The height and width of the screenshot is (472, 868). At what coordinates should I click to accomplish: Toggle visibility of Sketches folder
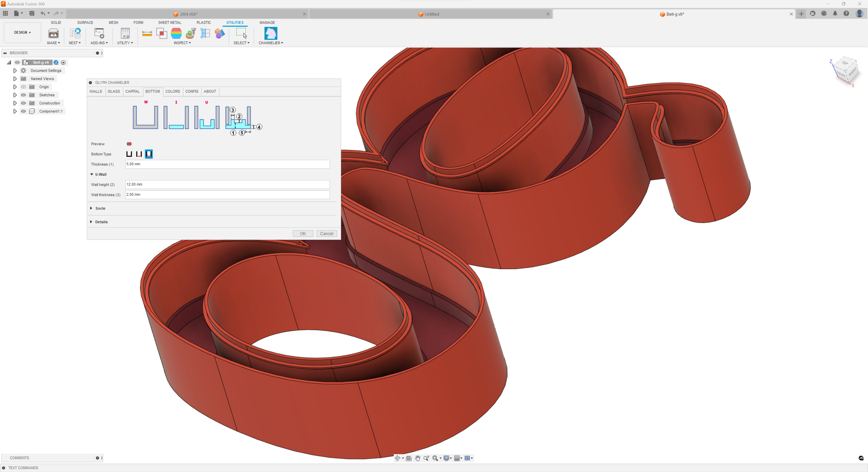click(x=23, y=95)
